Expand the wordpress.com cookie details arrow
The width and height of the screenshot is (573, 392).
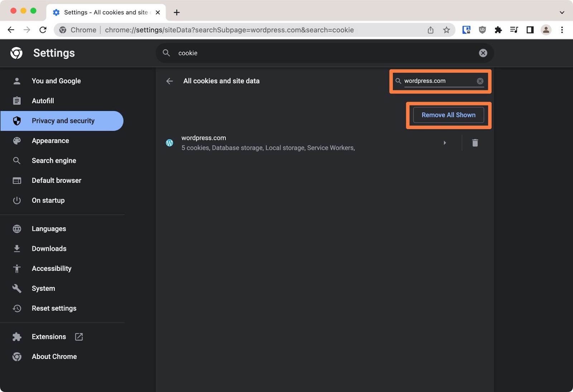pos(445,142)
